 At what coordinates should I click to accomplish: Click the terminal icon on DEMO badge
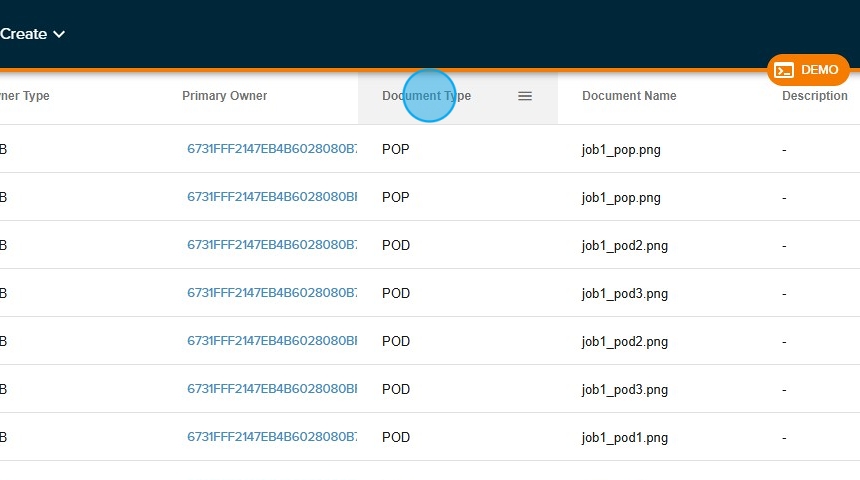[785, 70]
